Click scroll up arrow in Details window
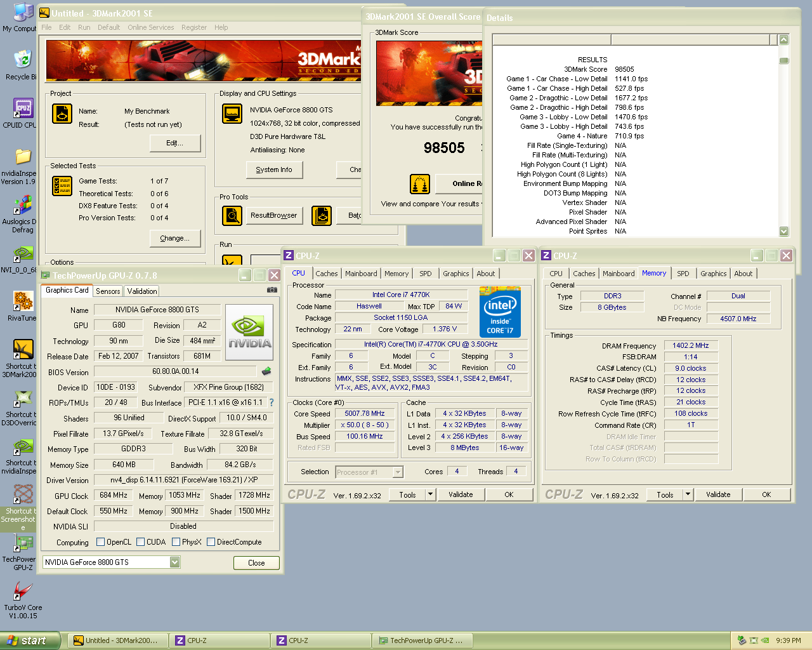This screenshot has width=812, height=650. point(783,39)
